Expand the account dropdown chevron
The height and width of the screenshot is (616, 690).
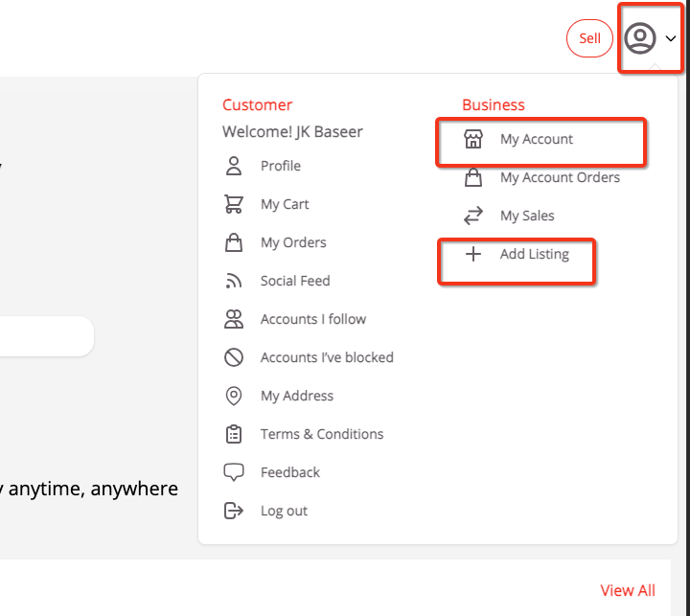pyautogui.click(x=671, y=38)
